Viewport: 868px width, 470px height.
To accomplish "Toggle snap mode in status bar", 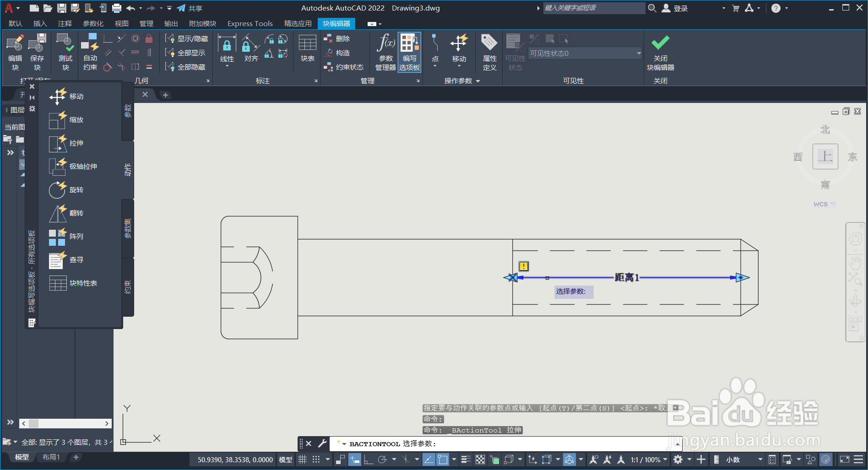I will point(316,459).
